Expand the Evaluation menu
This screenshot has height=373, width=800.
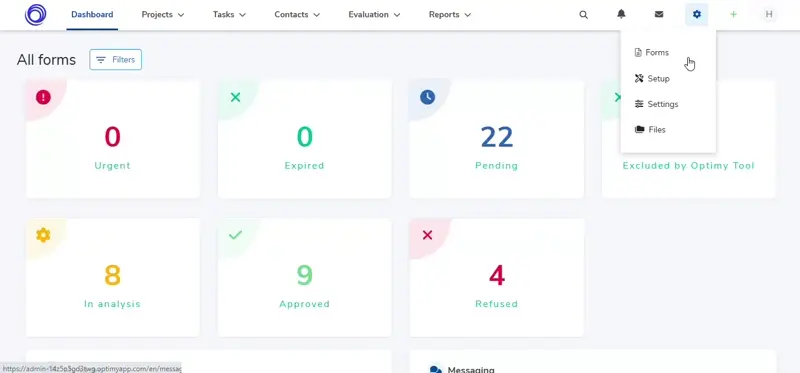click(x=374, y=15)
